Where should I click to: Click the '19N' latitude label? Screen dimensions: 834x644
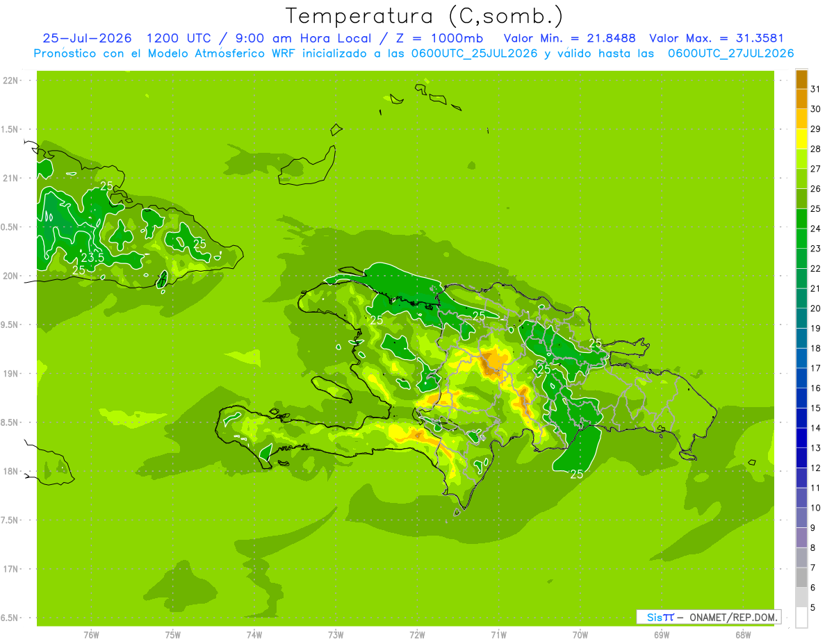tap(10, 374)
